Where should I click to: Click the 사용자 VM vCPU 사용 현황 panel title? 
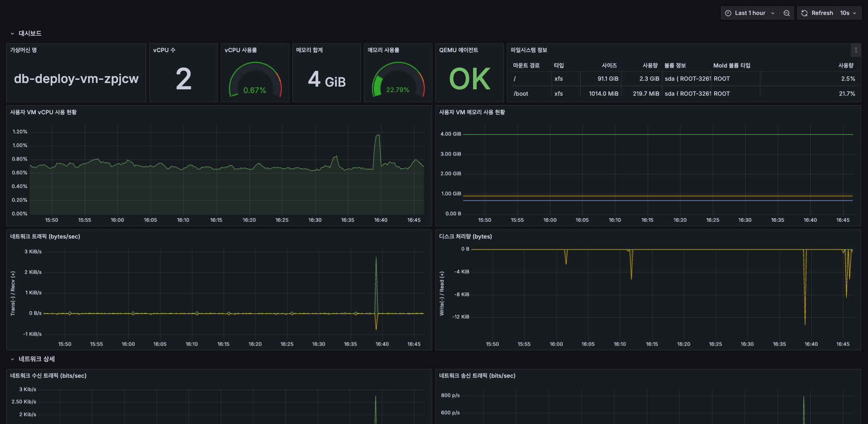pyautogui.click(x=44, y=112)
